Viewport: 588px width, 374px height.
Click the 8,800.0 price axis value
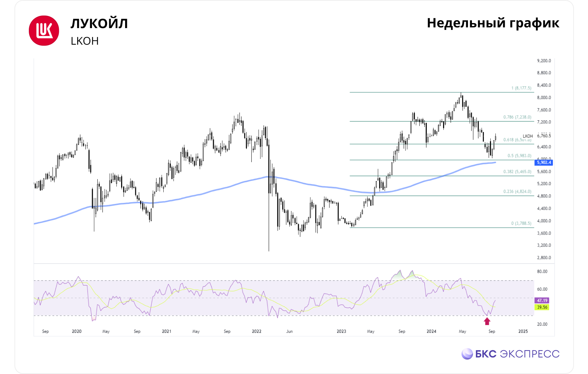[x=544, y=73]
